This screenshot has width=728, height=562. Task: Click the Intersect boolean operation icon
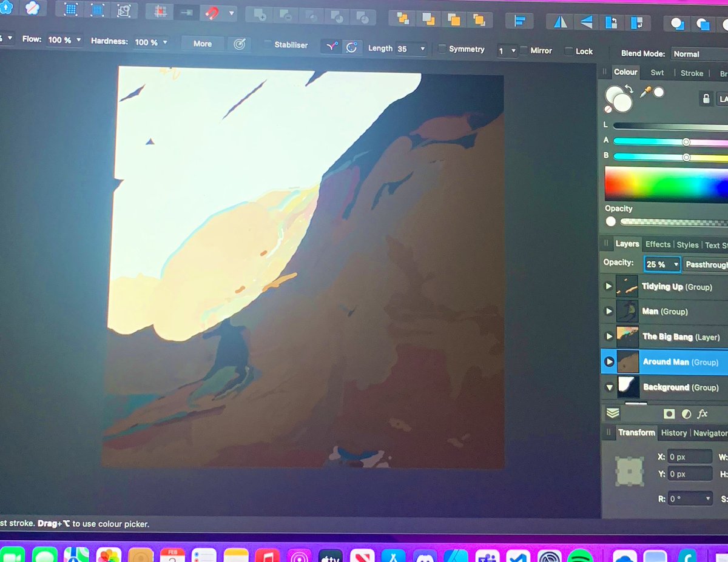pos(311,16)
